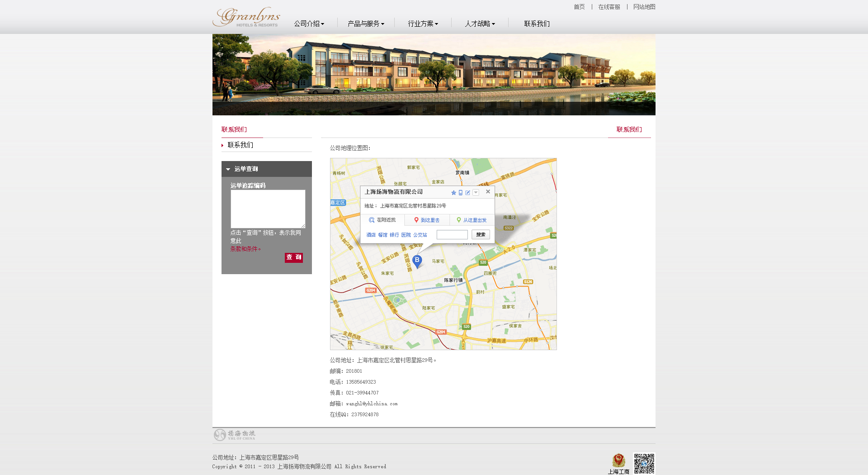Close the map info popup
Viewport: 868px width, 475px height.
coord(488,192)
